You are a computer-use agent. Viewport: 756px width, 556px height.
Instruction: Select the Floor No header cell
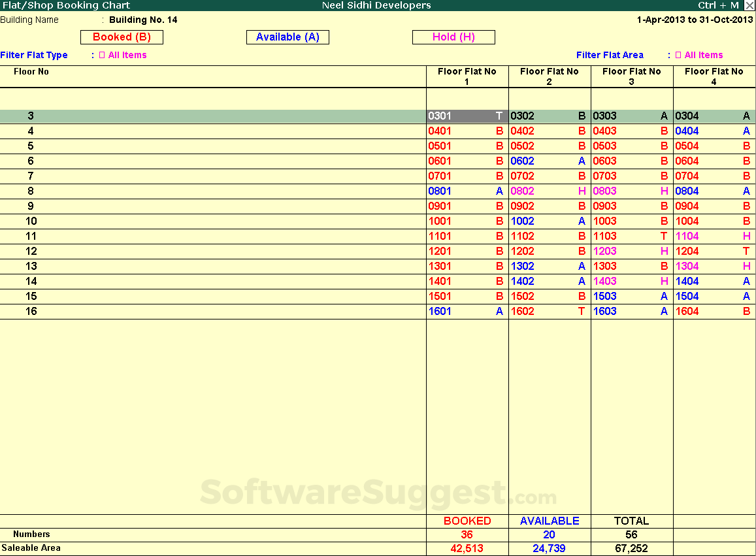[x=31, y=72]
